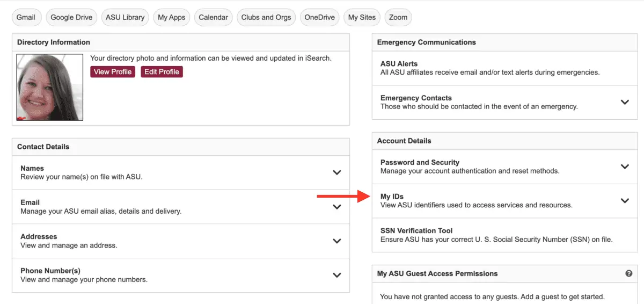Expand the Names section chevron
The height and width of the screenshot is (304, 644).
(336, 172)
